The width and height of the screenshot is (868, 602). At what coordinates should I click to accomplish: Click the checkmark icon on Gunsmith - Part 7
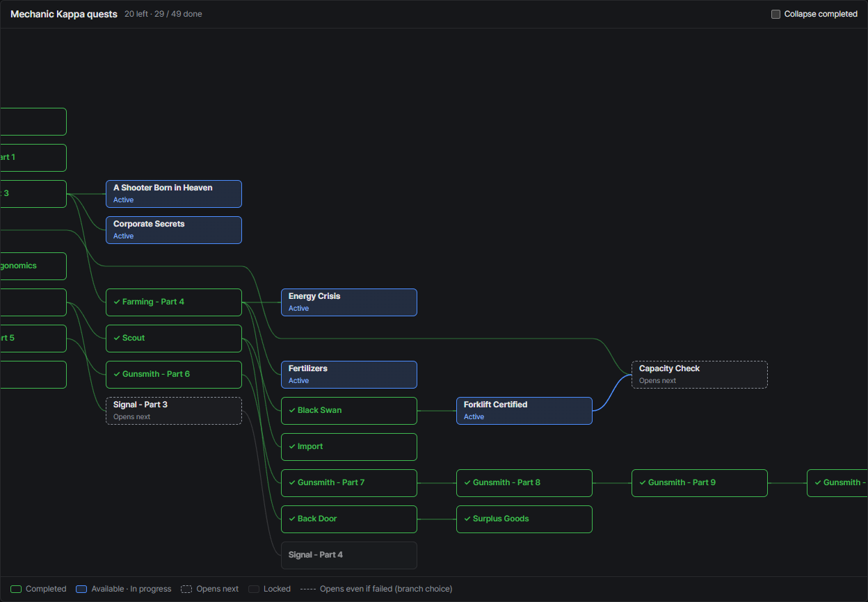point(292,482)
